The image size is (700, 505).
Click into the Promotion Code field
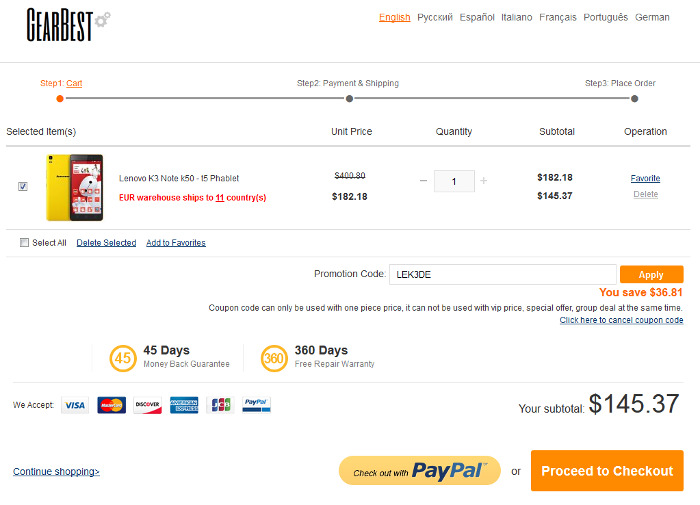[x=503, y=274]
